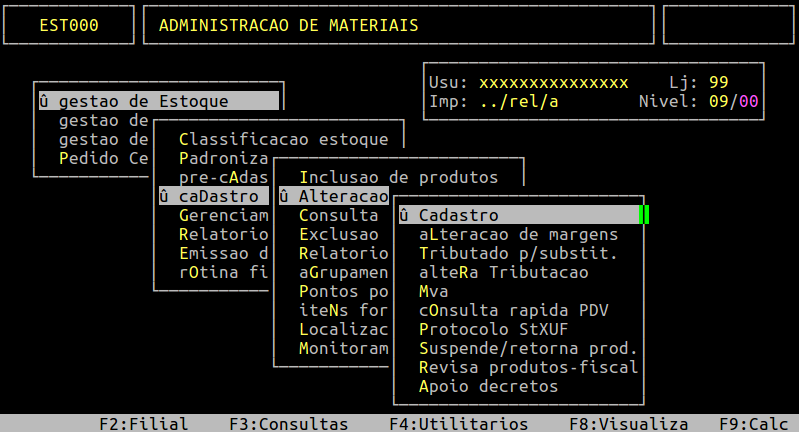Viewport: 799px width, 432px height.
Task: Select the 'Mva' menu entry
Action: (434, 291)
